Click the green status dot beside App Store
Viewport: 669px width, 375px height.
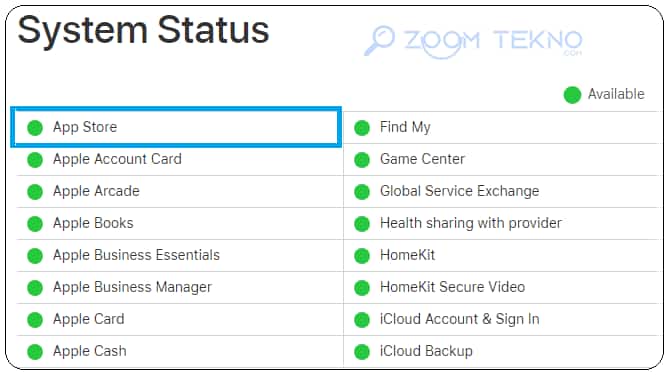click(x=35, y=128)
